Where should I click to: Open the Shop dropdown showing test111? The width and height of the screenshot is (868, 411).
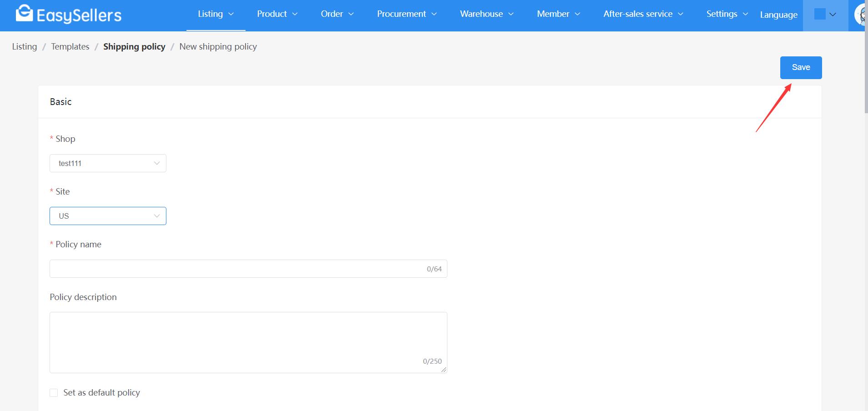pos(108,163)
